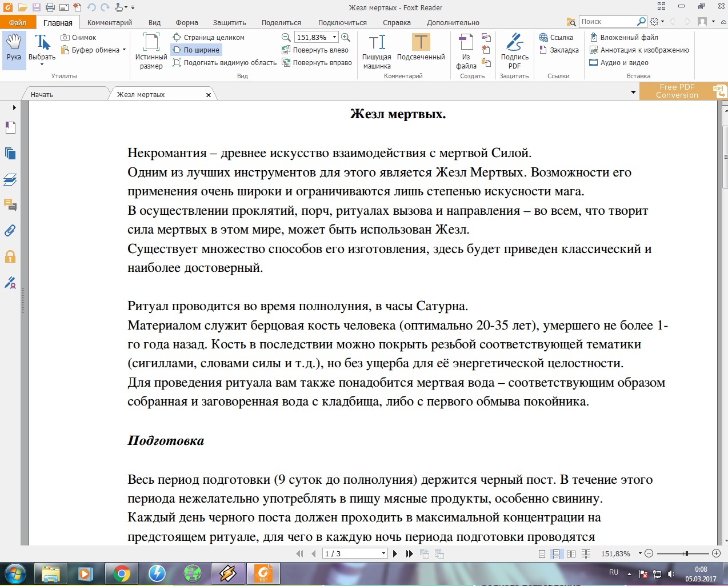Jump to the last page

coord(409,553)
